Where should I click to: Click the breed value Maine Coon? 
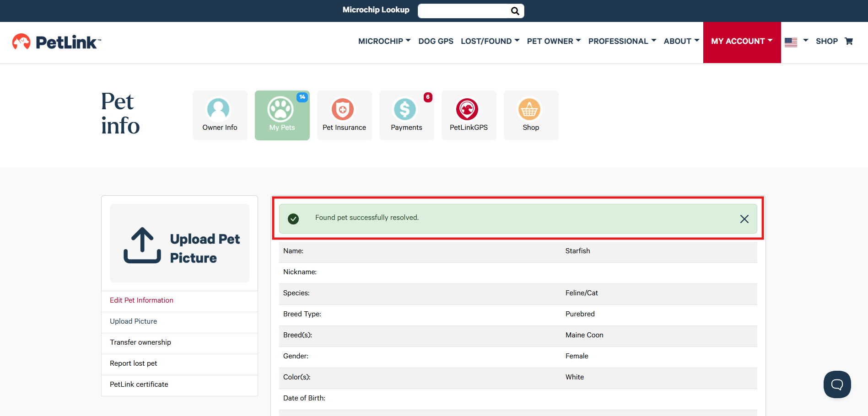584,335
